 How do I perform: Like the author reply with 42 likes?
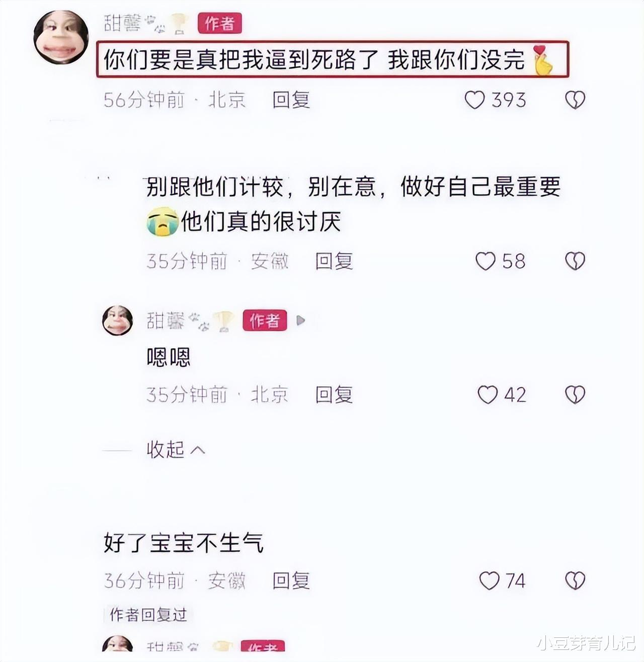[x=488, y=395]
